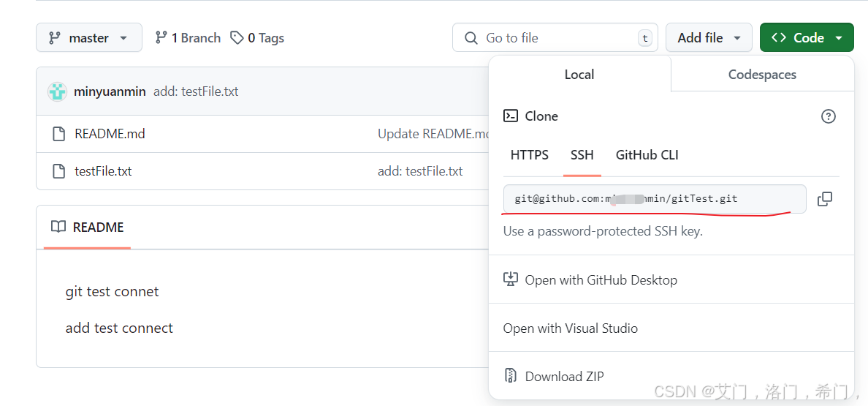Click the text add test connect
Image resolution: width=868 pixels, height=406 pixels.
[119, 328]
